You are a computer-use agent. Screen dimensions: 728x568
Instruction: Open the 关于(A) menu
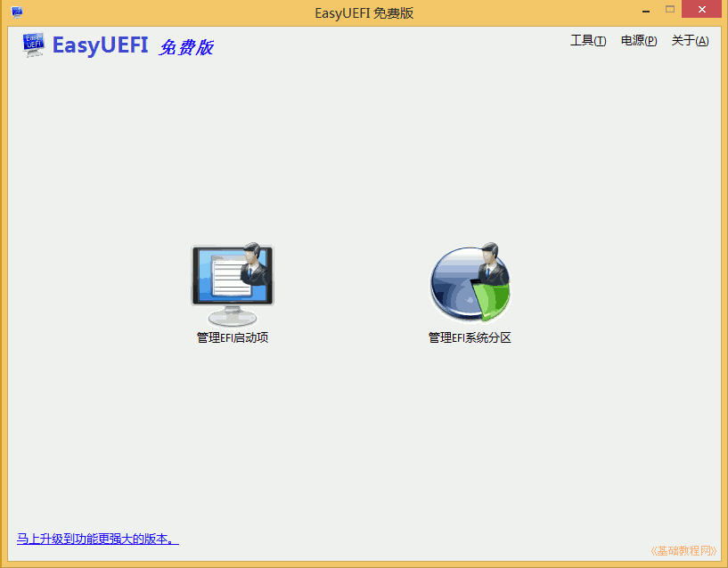point(690,40)
